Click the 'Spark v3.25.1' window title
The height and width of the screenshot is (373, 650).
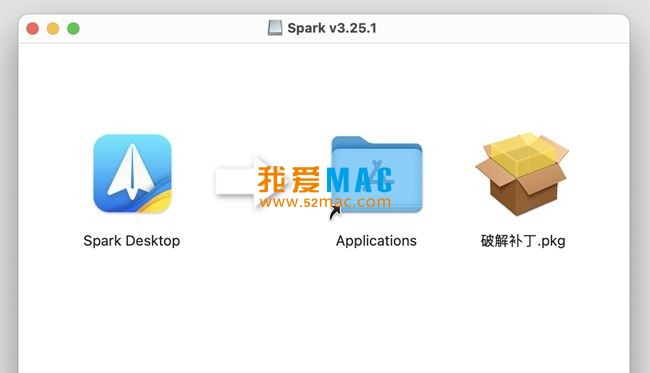(332, 28)
